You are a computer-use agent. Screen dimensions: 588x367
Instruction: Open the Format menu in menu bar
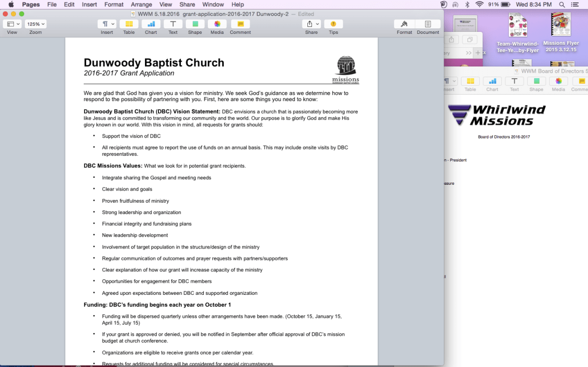(114, 4)
